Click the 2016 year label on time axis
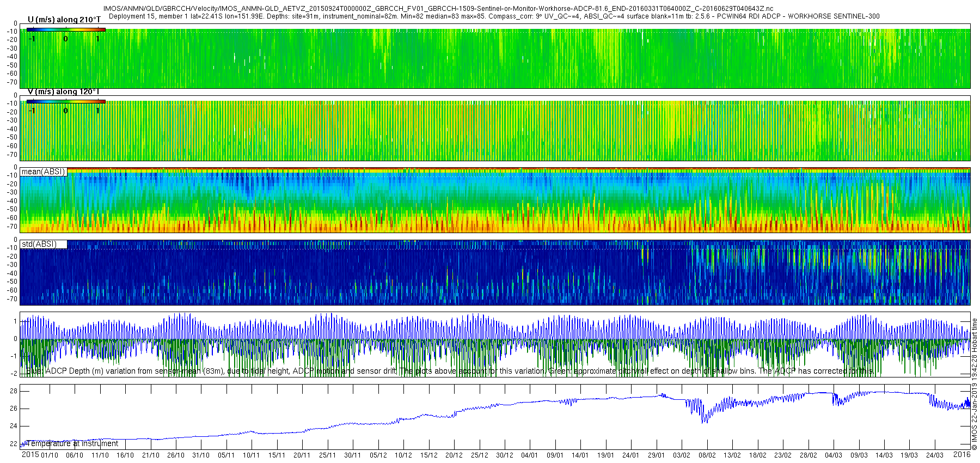The width and height of the screenshot is (980, 463). pyautogui.click(x=961, y=455)
